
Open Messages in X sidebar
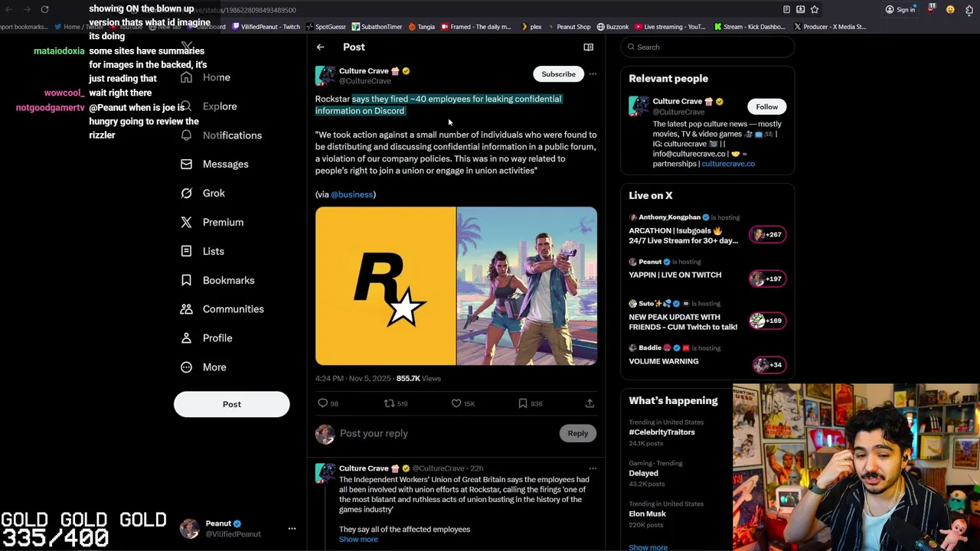pyautogui.click(x=215, y=165)
